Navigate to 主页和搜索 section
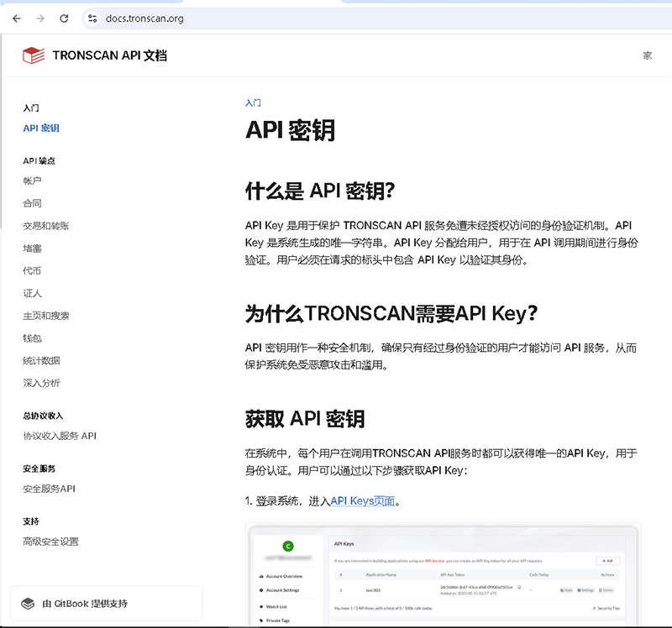The height and width of the screenshot is (628, 672). tap(46, 316)
